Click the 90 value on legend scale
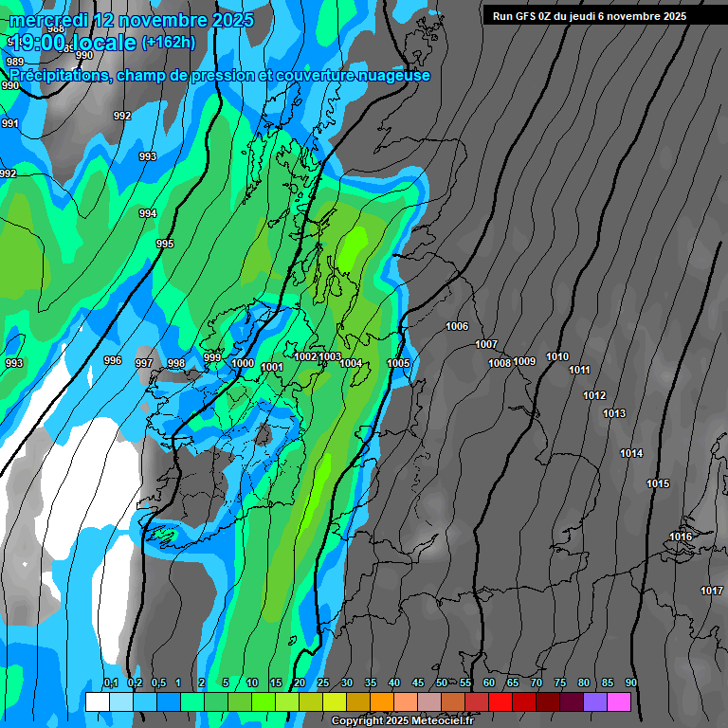Image resolution: width=728 pixels, height=728 pixels. click(630, 683)
